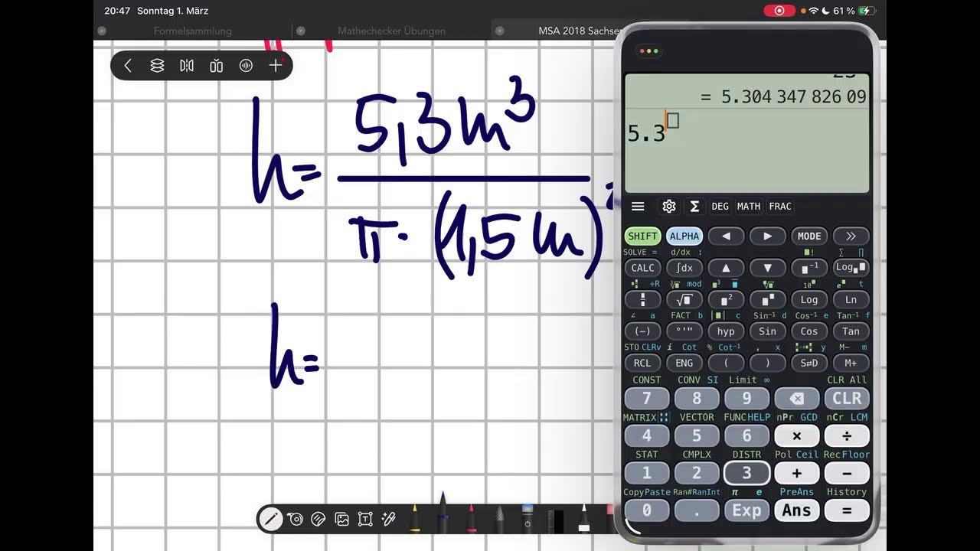Tap the equals key on calculator
The width and height of the screenshot is (980, 551).
click(847, 510)
